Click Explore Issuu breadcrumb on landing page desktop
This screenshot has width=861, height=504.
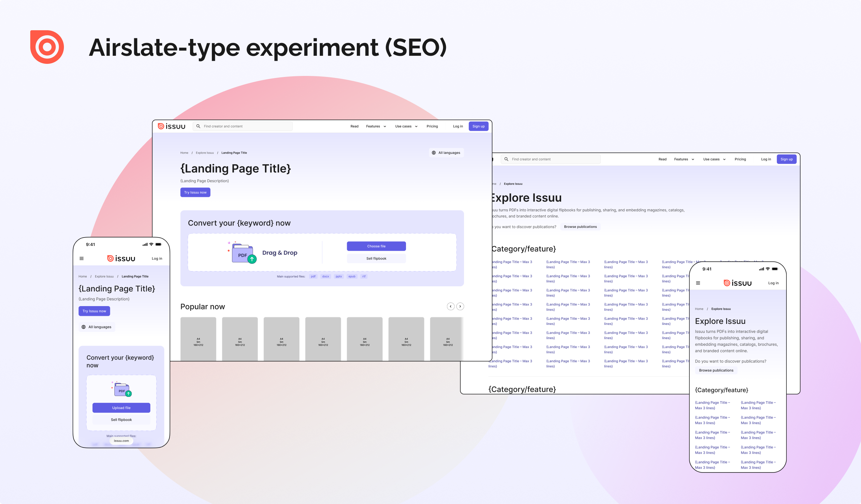pos(205,153)
